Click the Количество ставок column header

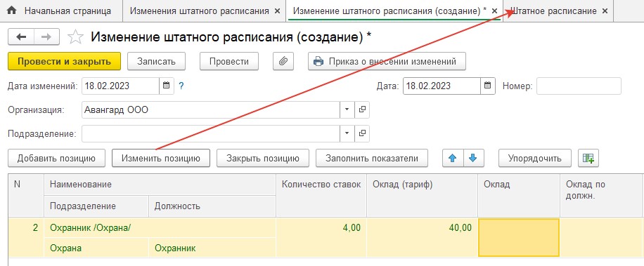coord(321,196)
